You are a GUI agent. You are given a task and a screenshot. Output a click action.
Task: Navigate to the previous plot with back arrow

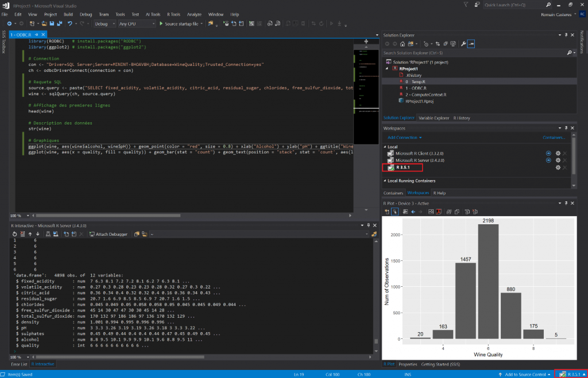tap(413, 211)
